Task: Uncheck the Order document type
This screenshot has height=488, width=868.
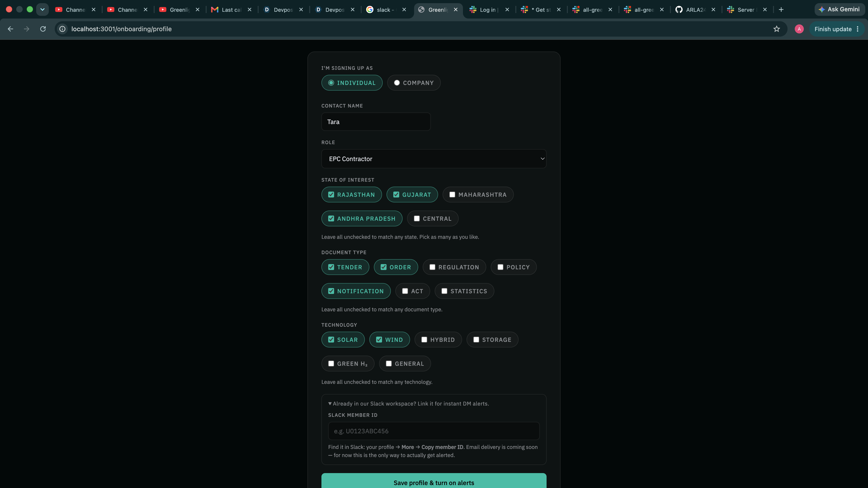Action: coord(396,267)
